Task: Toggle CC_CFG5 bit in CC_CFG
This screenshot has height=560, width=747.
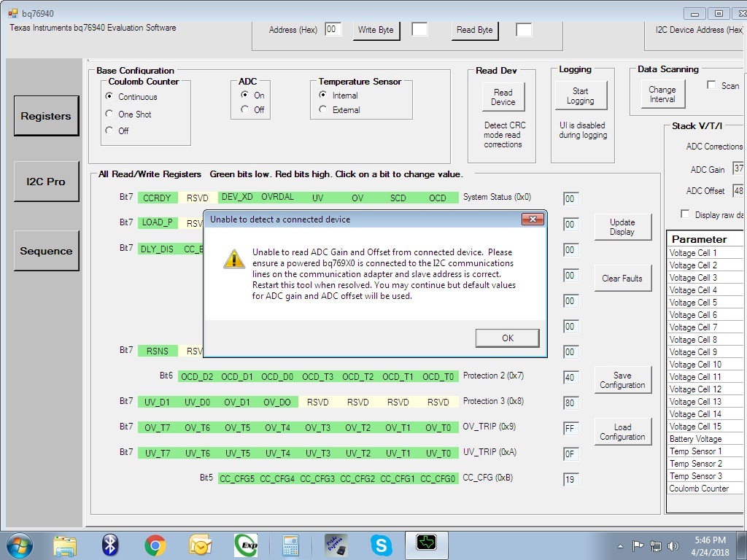Action: click(237, 478)
